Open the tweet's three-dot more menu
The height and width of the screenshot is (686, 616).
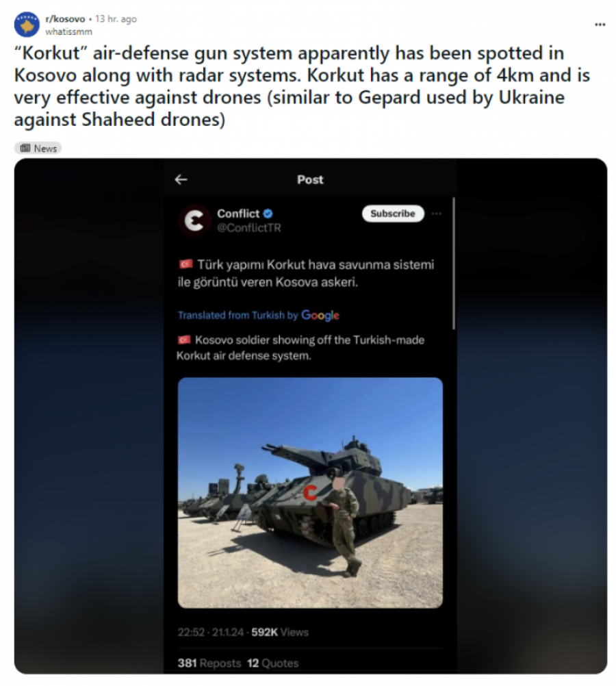437,214
